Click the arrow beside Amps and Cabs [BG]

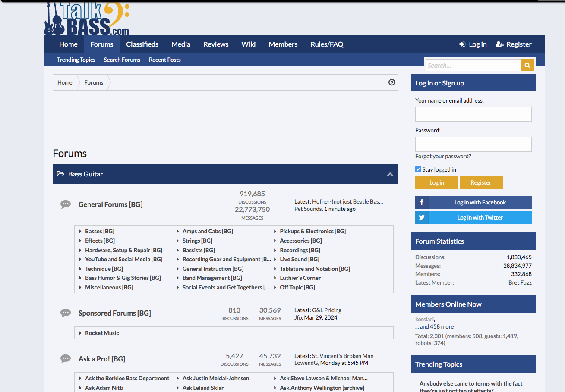(178, 232)
